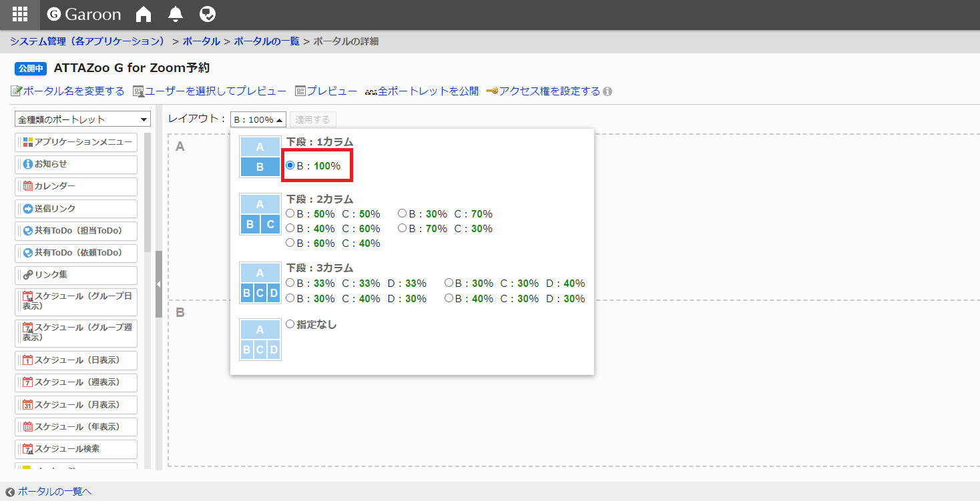The height and width of the screenshot is (501, 980).
Task: Click the お知らせ portlet info icon
Action: 28,164
